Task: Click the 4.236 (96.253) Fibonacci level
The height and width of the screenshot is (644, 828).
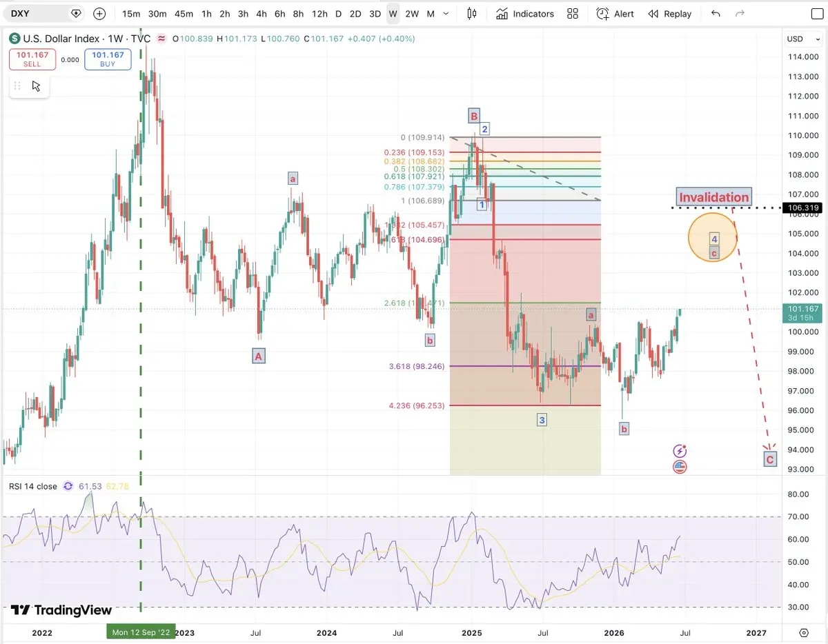Action: tap(416, 405)
